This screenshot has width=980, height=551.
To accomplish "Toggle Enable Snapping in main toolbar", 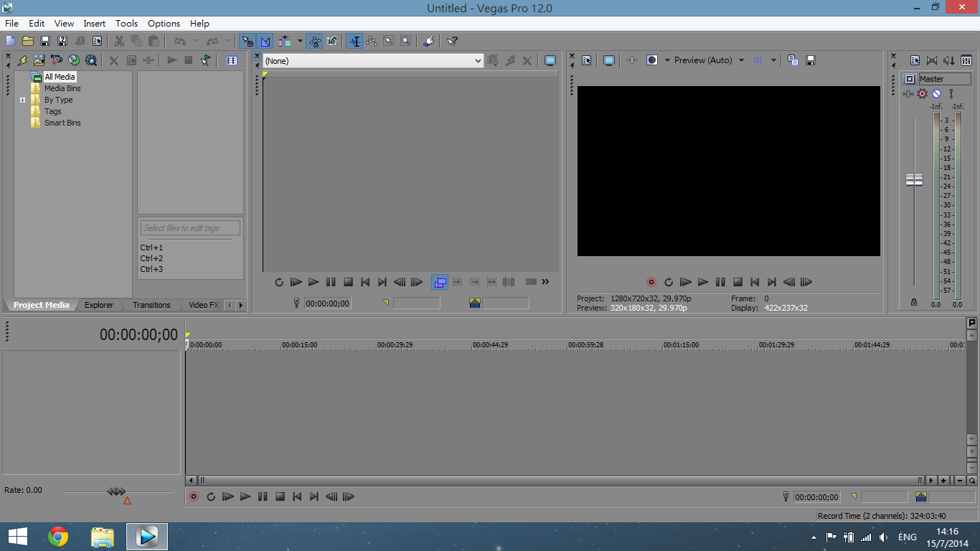I will click(248, 42).
